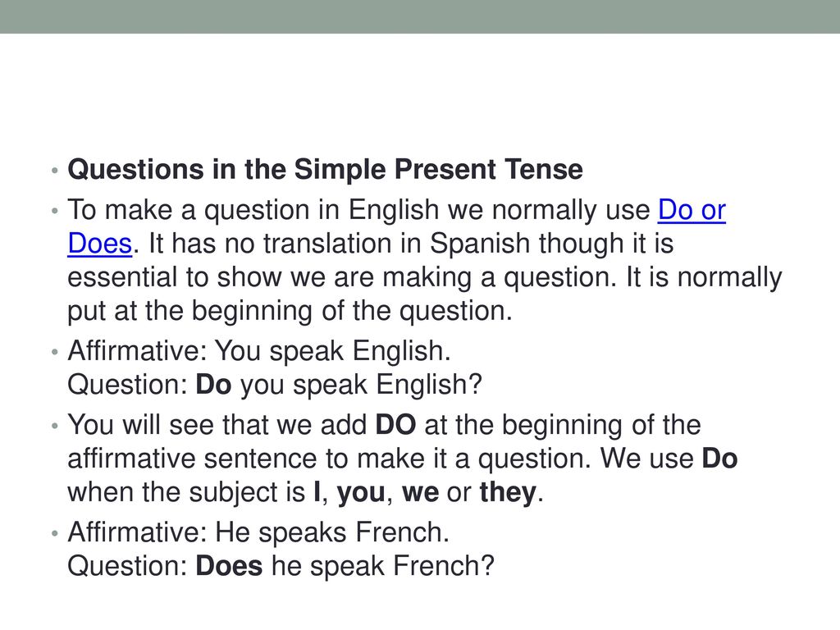
Task: Select the heading "Questions in the Simple Present Tense"
Action: click(x=325, y=169)
